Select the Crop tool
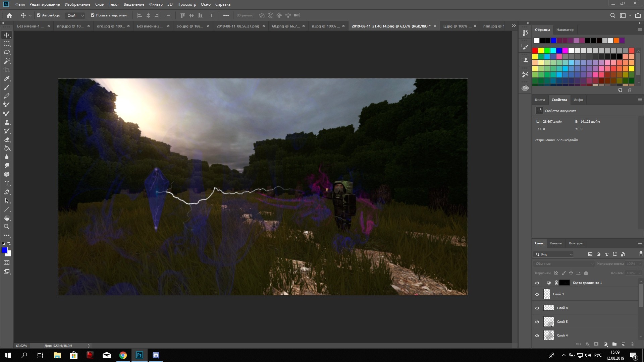Viewport: 644px width, 362px height. click(x=7, y=70)
